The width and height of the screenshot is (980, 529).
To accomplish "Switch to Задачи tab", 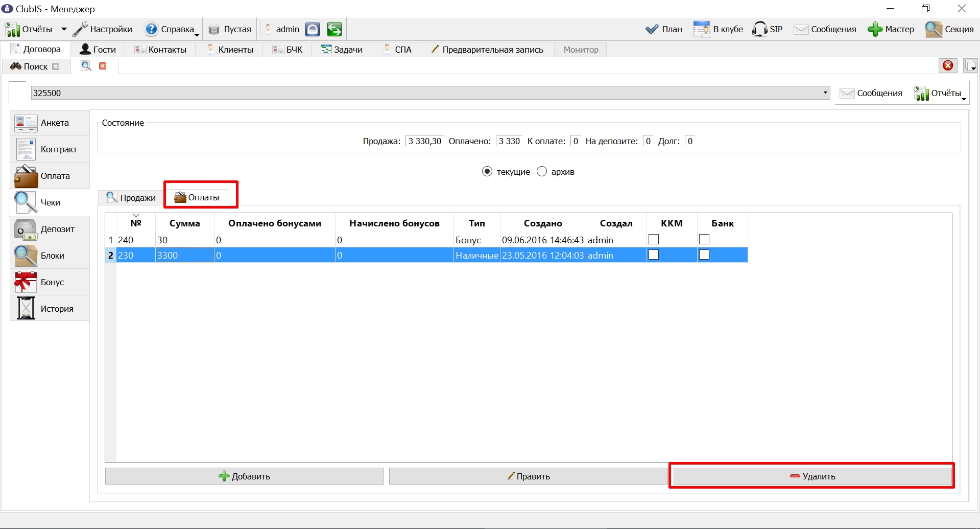I will click(x=342, y=50).
